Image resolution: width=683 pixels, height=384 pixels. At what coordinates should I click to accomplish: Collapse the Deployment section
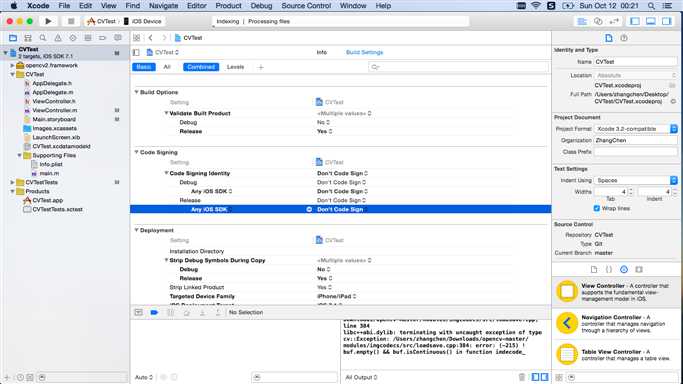(x=136, y=230)
